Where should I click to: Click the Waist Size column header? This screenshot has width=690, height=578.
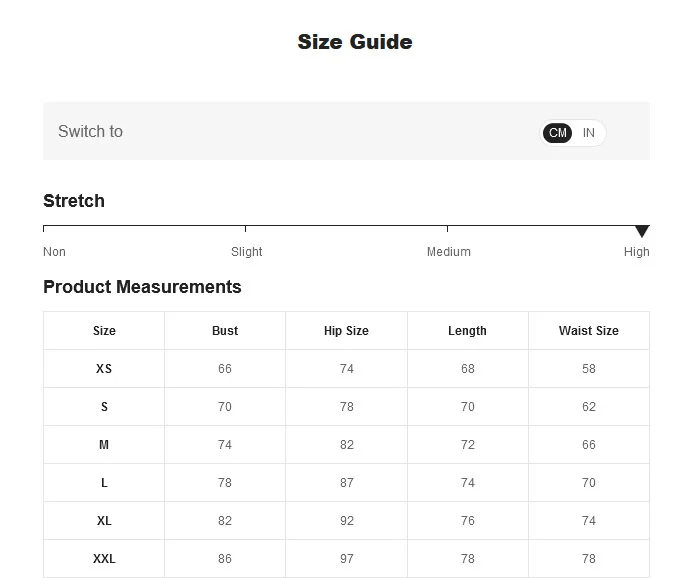coord(588,331)
